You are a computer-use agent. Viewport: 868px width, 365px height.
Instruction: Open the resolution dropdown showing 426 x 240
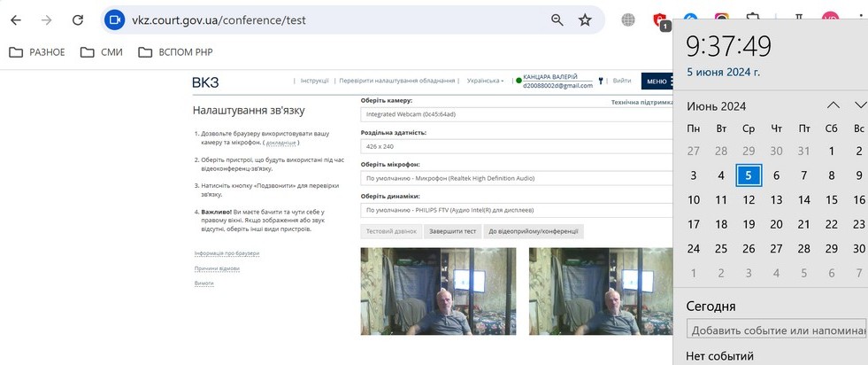pos(517,147)
